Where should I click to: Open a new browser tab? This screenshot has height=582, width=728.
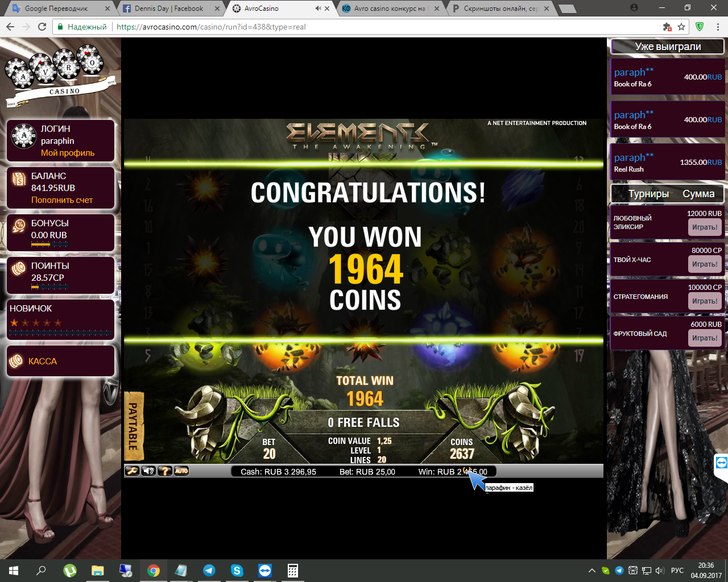pyautogui.click(x=567, y=9)
